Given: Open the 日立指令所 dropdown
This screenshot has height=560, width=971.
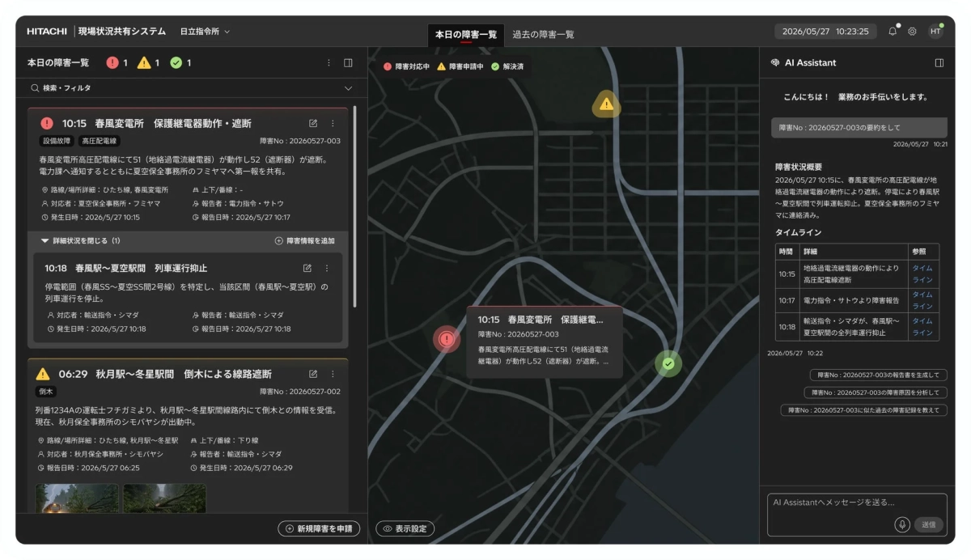Looking at the screenshot, I should coord(205,32).
